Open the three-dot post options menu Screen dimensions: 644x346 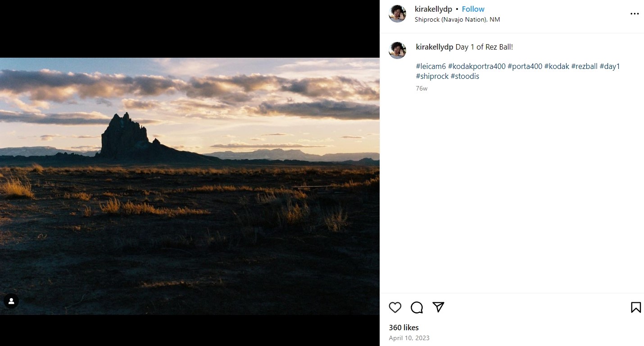coord(635,14)
